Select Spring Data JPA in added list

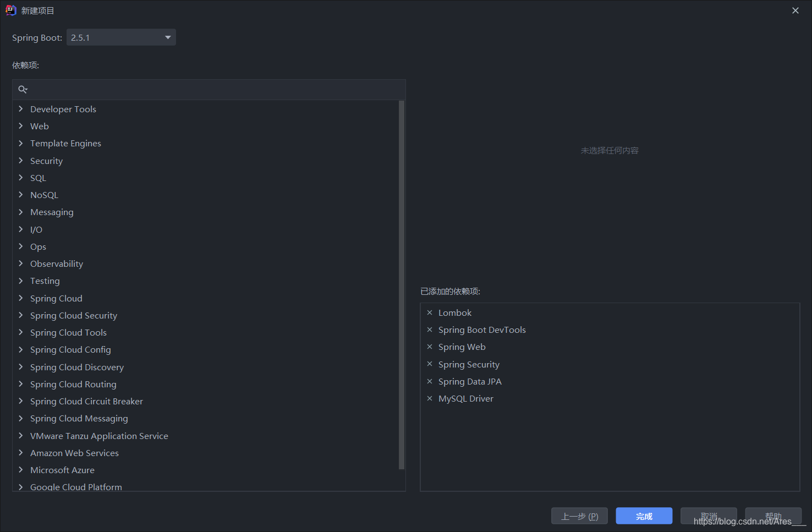(470, 381)
